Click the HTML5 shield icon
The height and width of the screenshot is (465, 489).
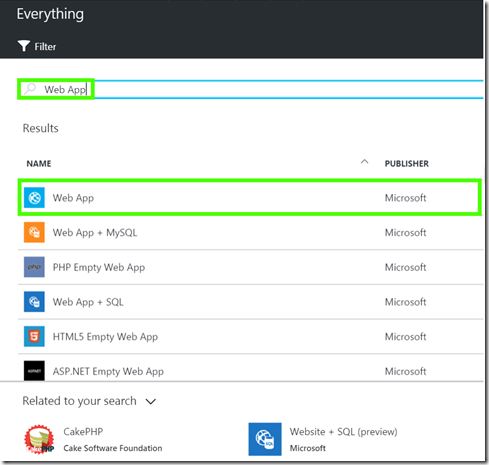coord(34,336)
